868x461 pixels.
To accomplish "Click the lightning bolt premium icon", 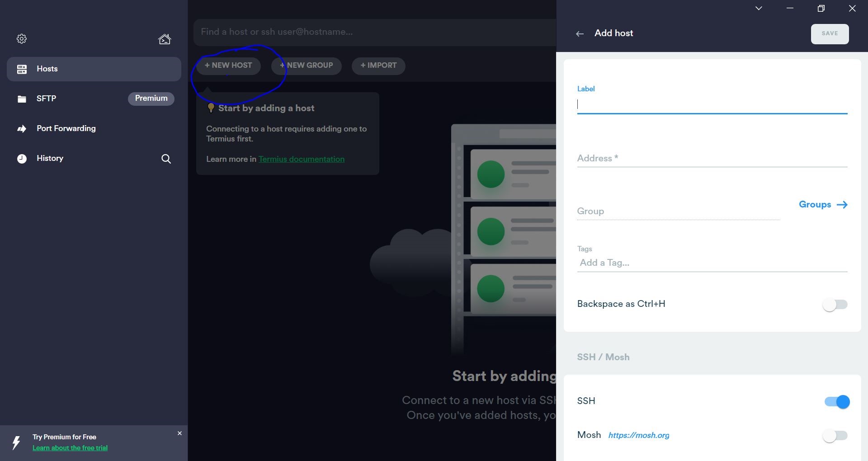I will click(16, 442).
